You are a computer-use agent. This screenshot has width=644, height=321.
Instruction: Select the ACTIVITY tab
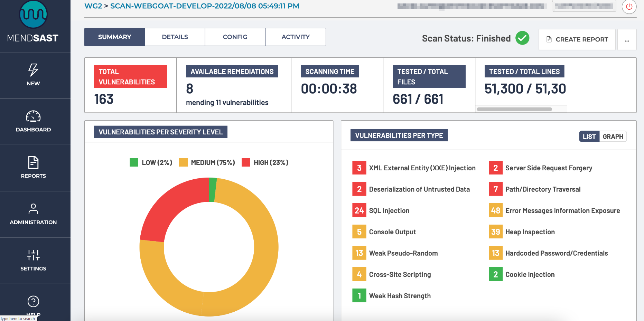click(x=296, y=37)
